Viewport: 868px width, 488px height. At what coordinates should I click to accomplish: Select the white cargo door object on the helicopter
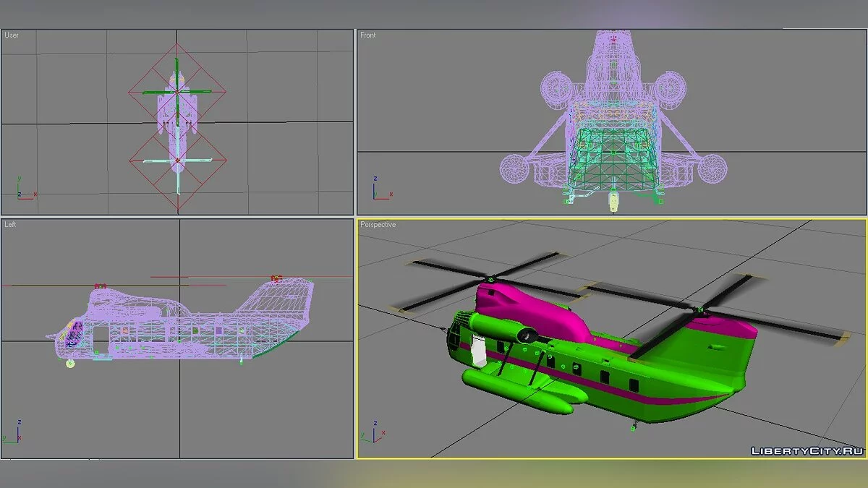pos(479,352)
